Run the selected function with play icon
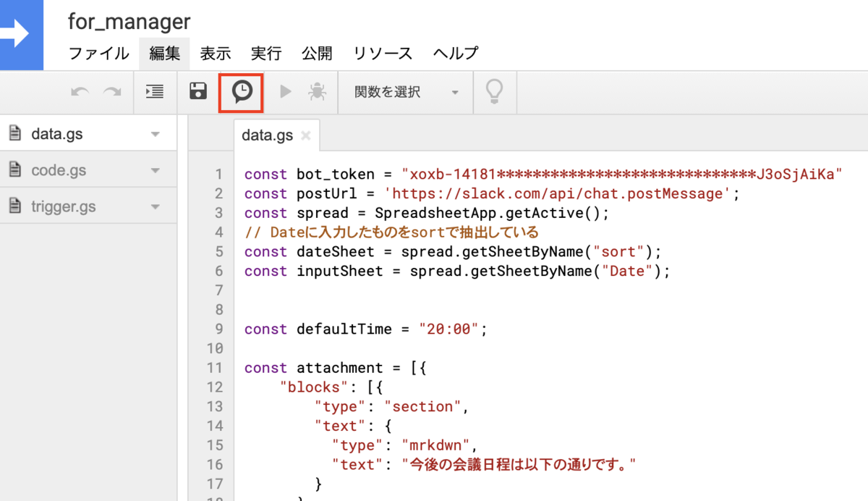Image resolution: width=868 pixels, height=501 pixels. click(285, 90)
